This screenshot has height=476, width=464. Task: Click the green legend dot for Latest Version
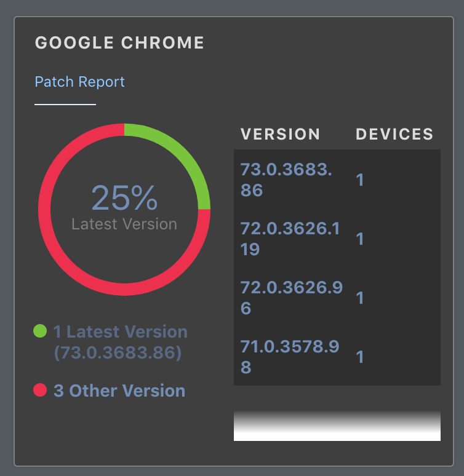coord(40,331)
